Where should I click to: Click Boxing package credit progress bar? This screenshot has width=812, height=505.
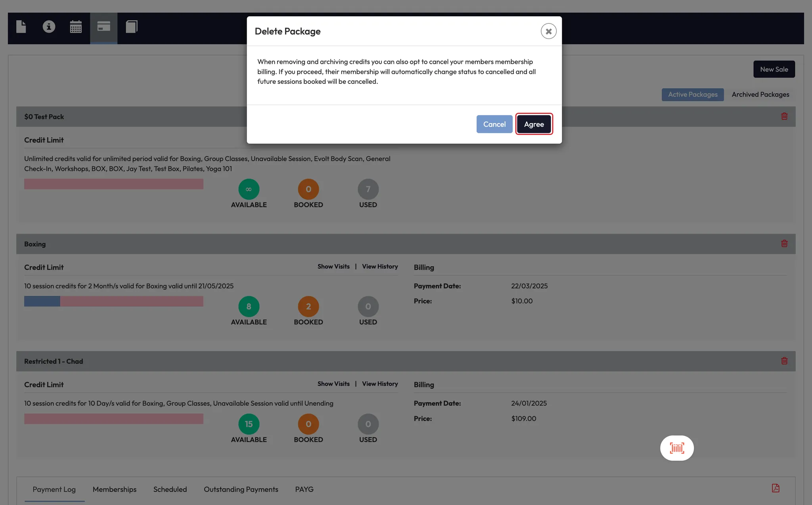tap(113, 301)
